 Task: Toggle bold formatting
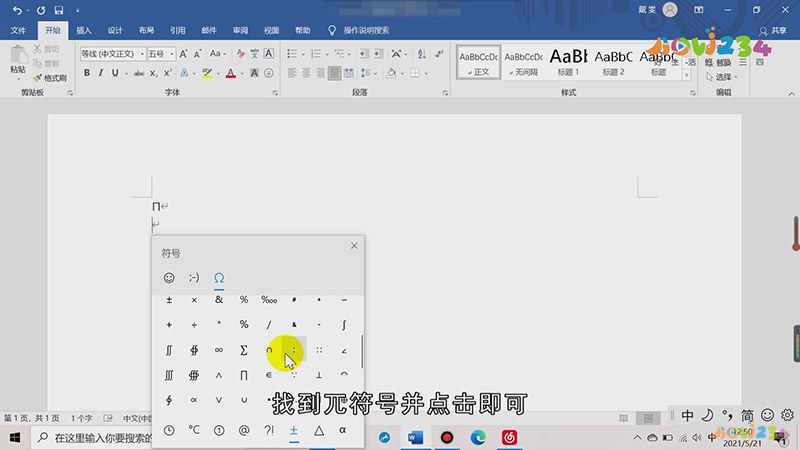pyautogui.click(x=87, y=73)
